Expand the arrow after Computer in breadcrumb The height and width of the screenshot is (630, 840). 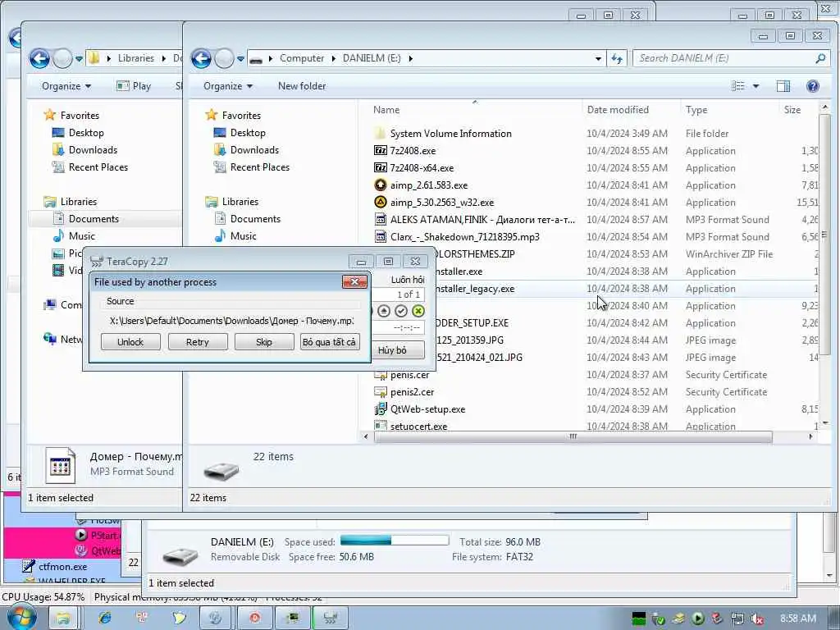[333, 58]
